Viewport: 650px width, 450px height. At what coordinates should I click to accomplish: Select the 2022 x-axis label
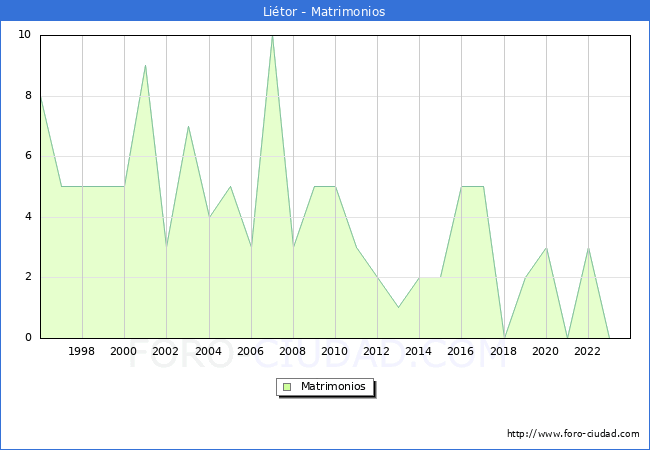pyautogui.click(x=587, y=351)
